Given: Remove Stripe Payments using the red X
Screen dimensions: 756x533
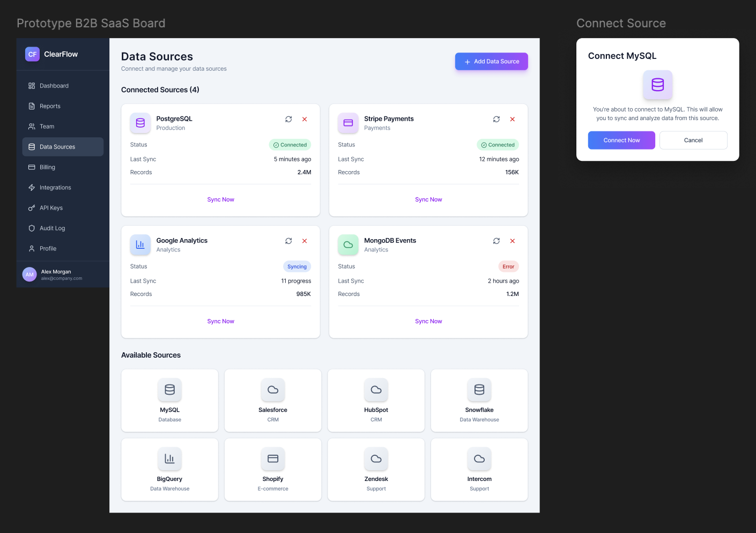Looking at the screenshot, I should tap(513, 119).
